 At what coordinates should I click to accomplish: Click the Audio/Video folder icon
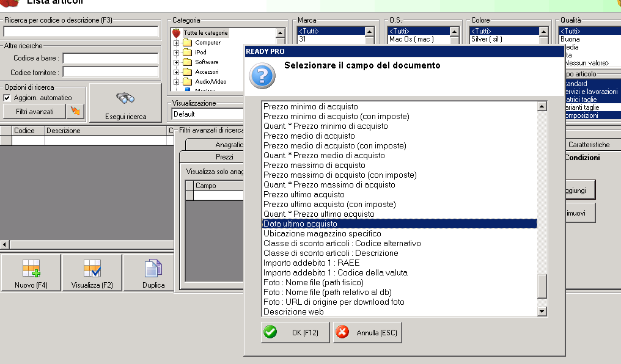coord(187,81)
